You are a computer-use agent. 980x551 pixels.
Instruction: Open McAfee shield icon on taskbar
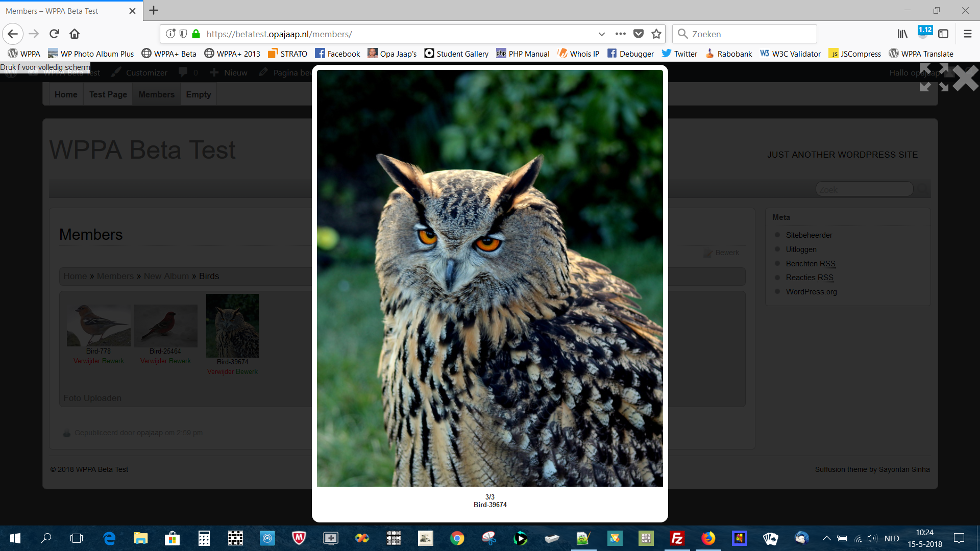(299, 538)
